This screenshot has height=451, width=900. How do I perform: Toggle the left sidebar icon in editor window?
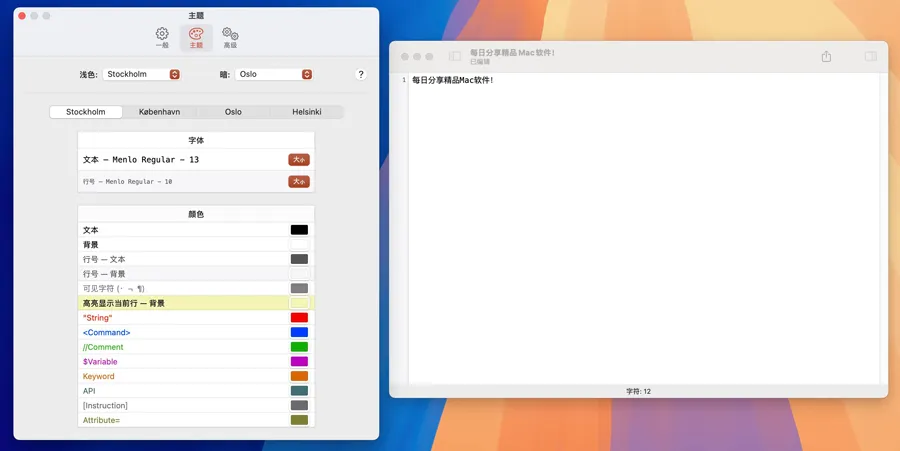pyautogui.click(x=455, y=57)
